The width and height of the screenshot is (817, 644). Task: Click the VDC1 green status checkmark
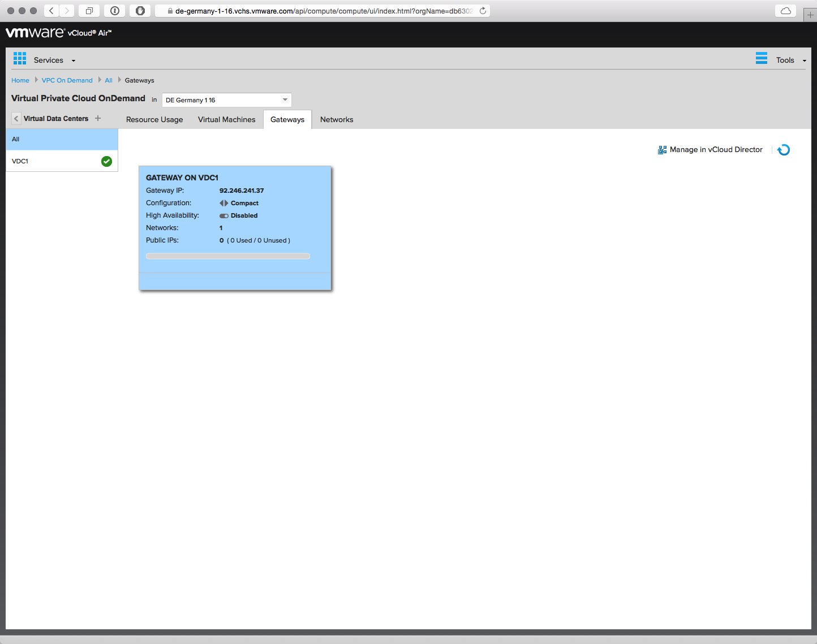pos(106,161)
